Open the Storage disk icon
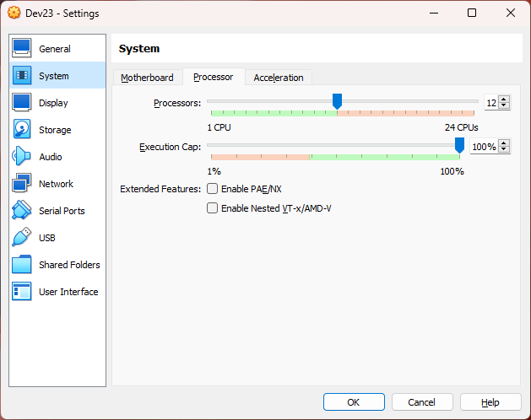 [22, 129]
